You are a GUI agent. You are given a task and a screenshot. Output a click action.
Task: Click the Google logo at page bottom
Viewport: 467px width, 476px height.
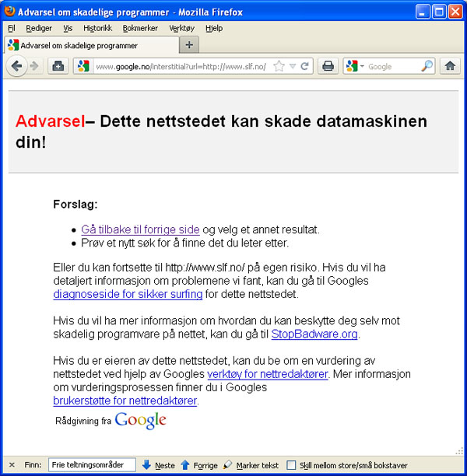pos(140,421)
